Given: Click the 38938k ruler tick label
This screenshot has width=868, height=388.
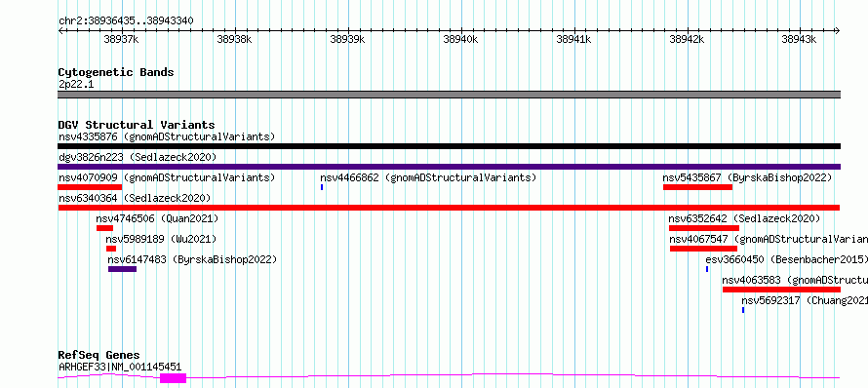Looking at the screenshot, I should coord(234,40).
